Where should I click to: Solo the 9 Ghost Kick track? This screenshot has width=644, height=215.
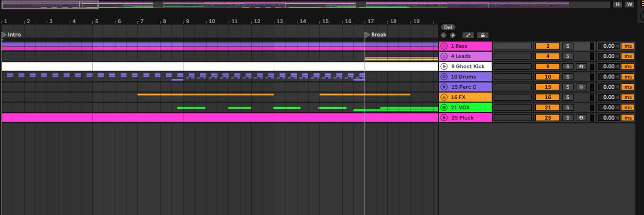568,67
